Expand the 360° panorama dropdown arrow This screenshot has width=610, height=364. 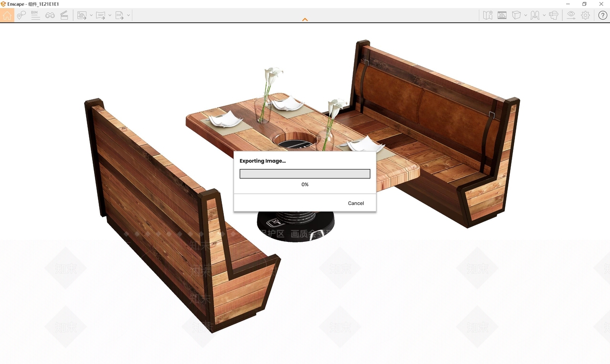point(110,15)
